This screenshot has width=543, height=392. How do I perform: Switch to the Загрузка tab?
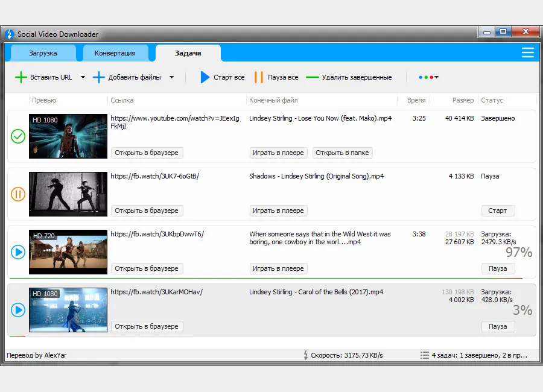pyautogui.click(x=43, y=53)
